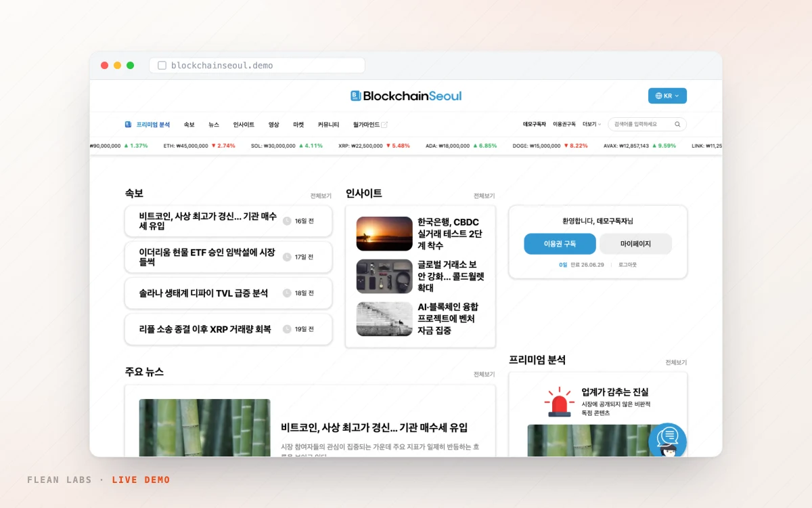This screenshot has height=508, width=812.
Task: Open the stairs thumbnail for AI·블록체인 융합
Action: (x=384, y=319)
